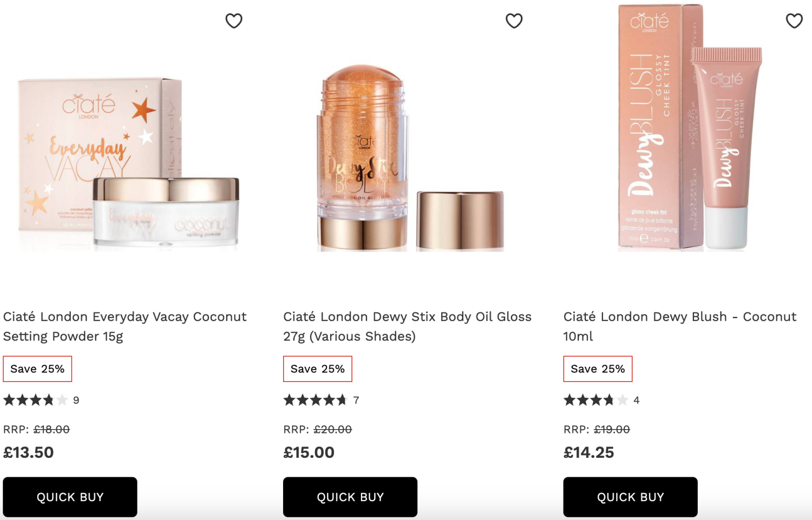Viewport: 812px width, 520px height.
Task: Select the Save 25% badge under Dewy Stix
Action: click(317, 369)
